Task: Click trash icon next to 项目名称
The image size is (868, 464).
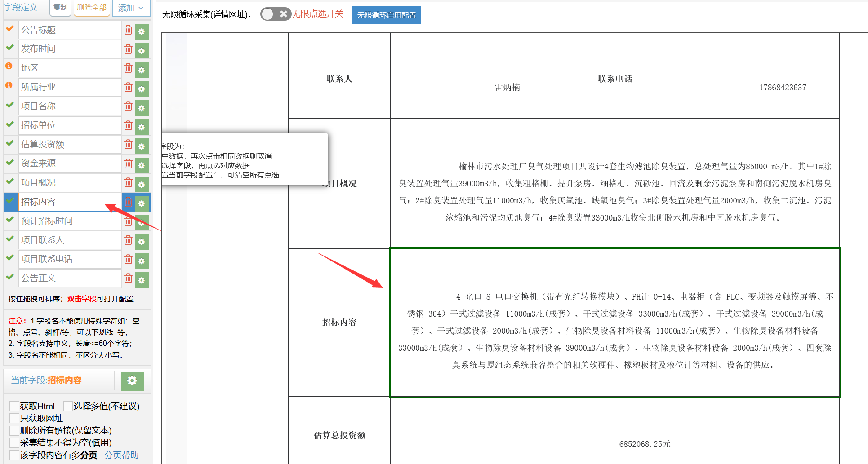Action: pyautogui.click(x=128, y=106)
